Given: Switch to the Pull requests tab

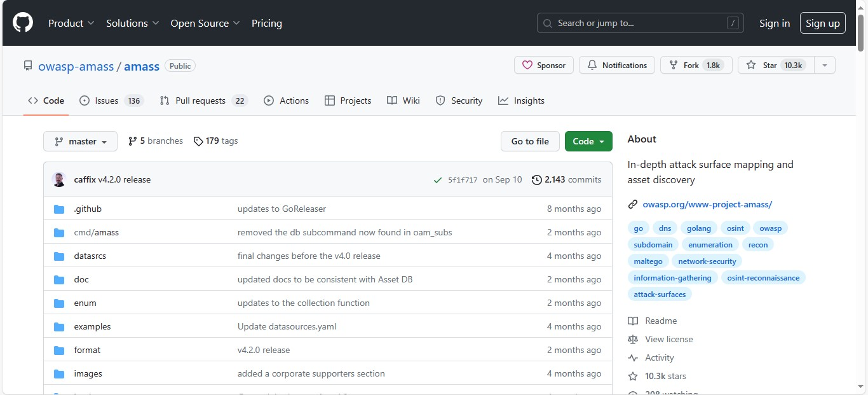Looking at the screenshot, I should 203,100.
